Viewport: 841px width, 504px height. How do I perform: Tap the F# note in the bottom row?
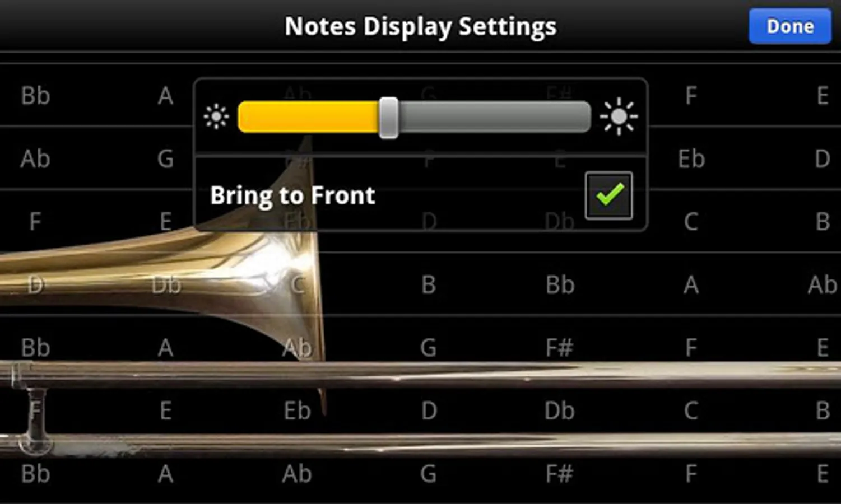tap(559, 474)
